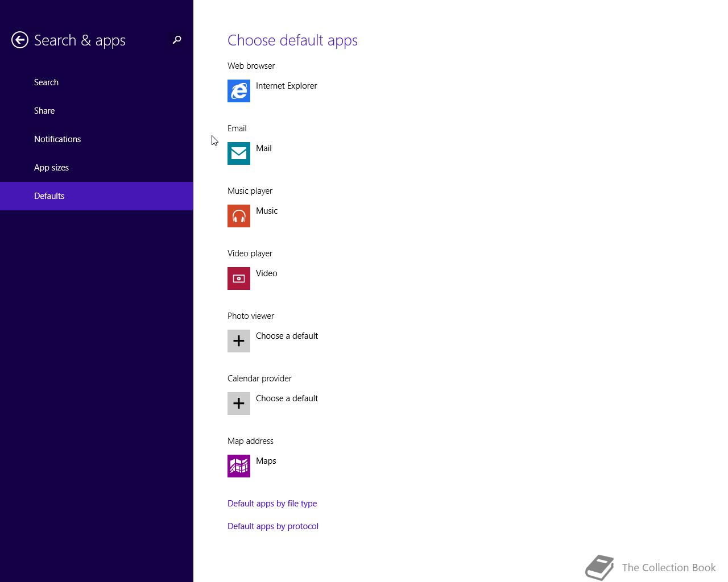The width and height of the screenshot is (728, 582).
Task: Click the Web browser label
Action: [251, 66]
